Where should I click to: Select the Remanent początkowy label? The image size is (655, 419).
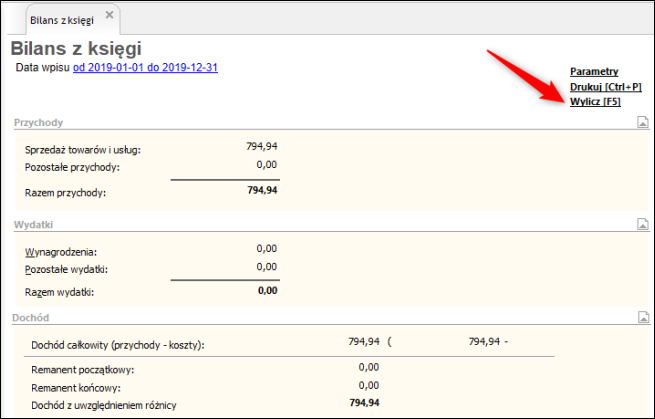[x=83, y=370]
